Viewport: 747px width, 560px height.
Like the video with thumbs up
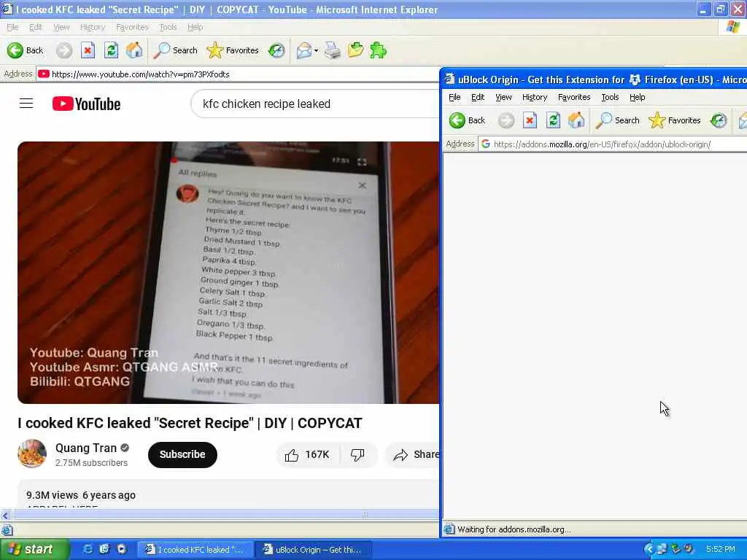point(292,455)
